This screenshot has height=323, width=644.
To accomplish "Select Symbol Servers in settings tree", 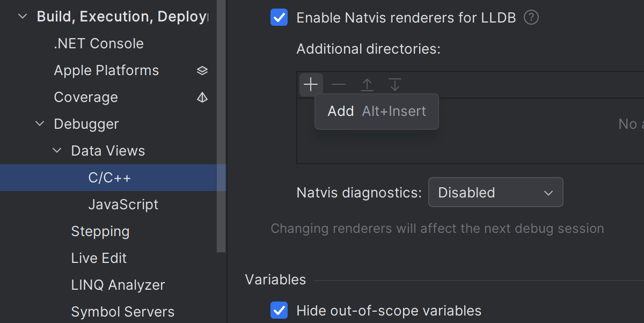I will click(122, 312).
